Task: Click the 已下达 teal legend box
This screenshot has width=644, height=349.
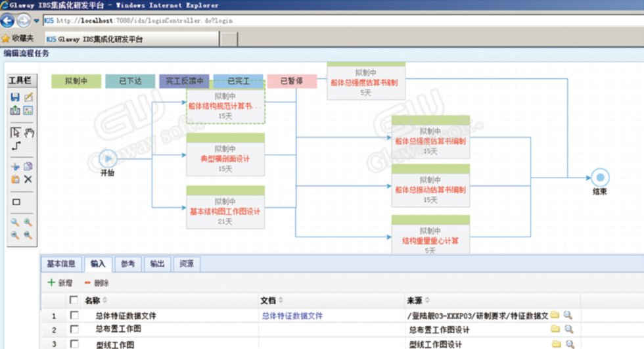Action: coord(130,81)
